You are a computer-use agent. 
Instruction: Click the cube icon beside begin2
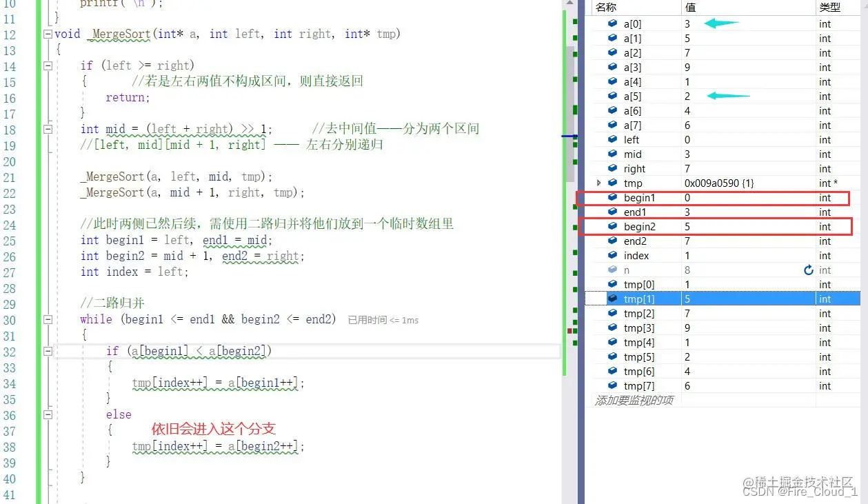coord(612,226)
